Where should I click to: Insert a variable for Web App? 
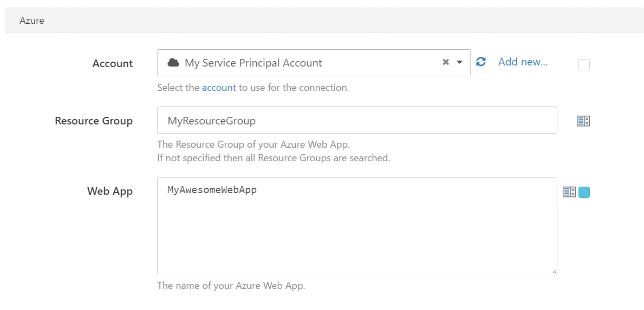point(569,192)
